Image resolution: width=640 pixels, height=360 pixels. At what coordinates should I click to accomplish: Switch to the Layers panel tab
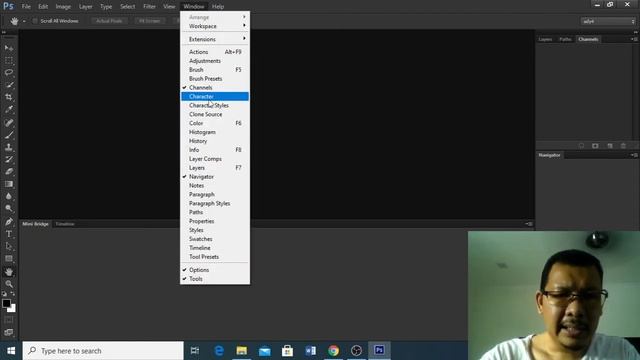tap(546, 39)
